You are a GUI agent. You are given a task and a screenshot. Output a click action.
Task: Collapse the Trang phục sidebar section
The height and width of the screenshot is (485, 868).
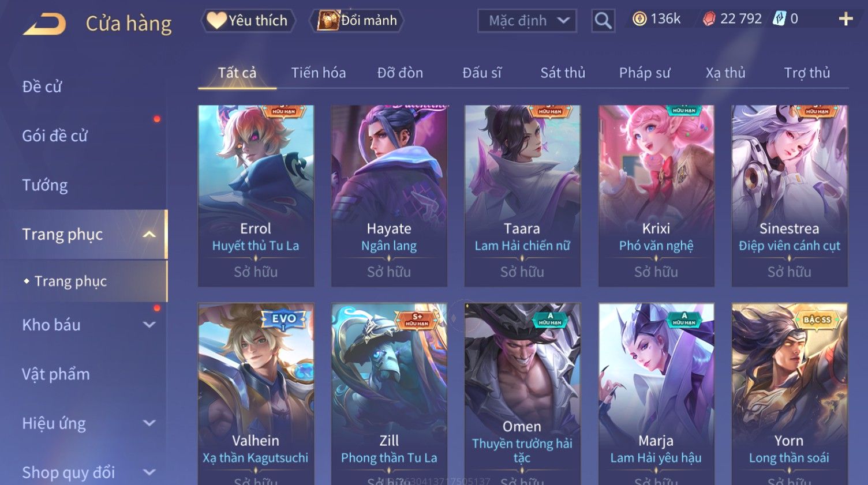149,234
